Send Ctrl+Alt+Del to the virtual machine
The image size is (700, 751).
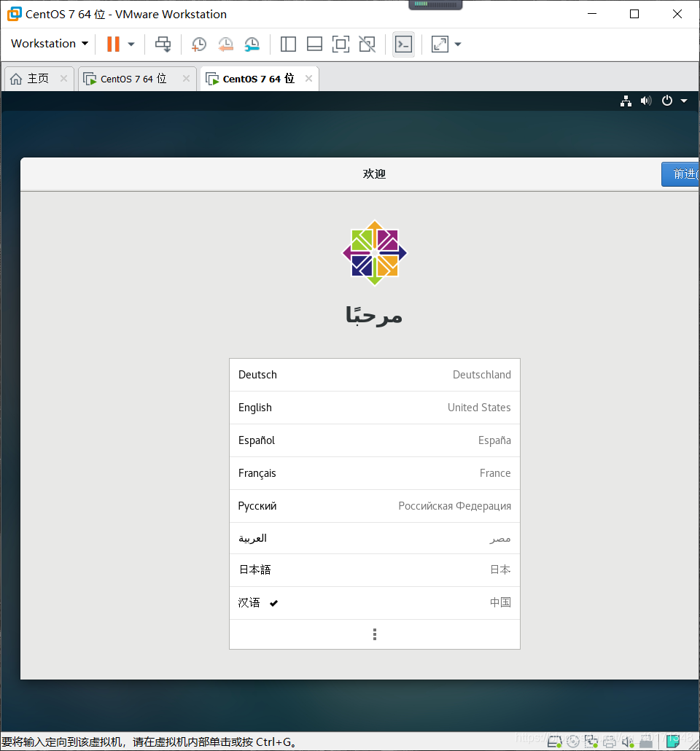pyautogui.click(x=163, y=44)
